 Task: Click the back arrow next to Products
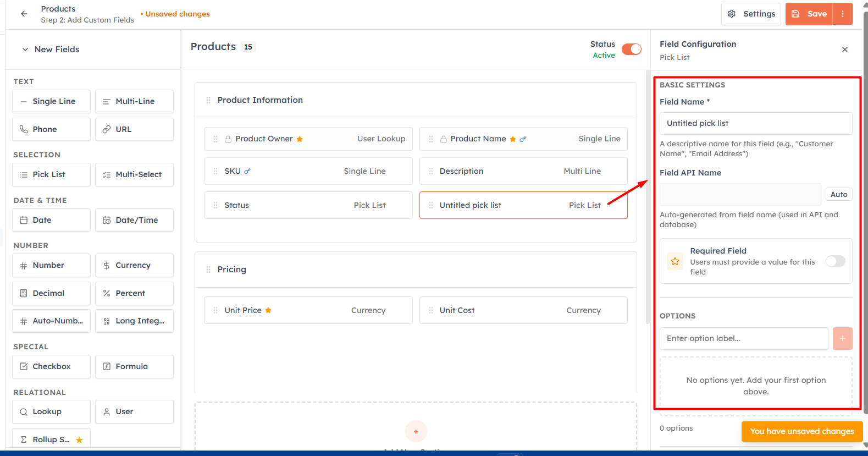pos(24,14)
